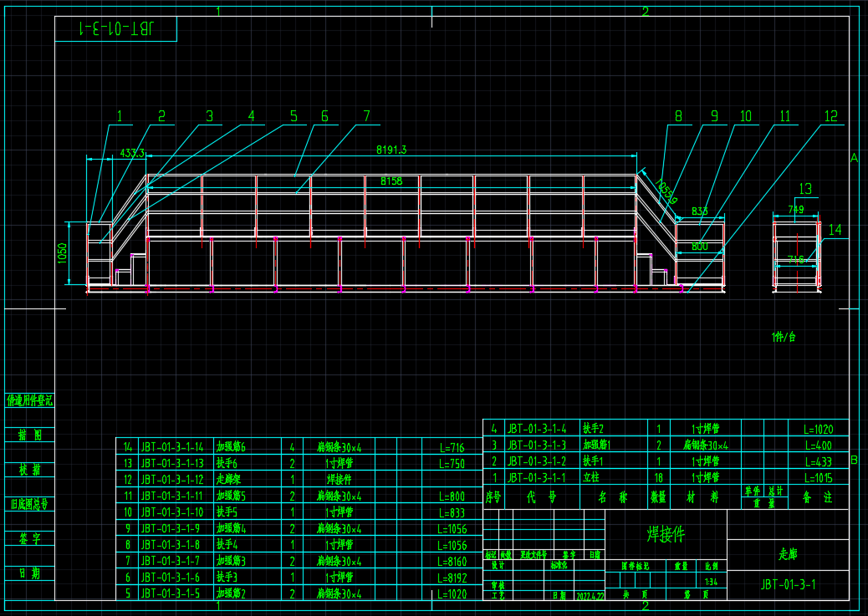This screenshot has width=868, height=616.
Task: Select the 走廊架 name cell
Action: coord(228,479)
